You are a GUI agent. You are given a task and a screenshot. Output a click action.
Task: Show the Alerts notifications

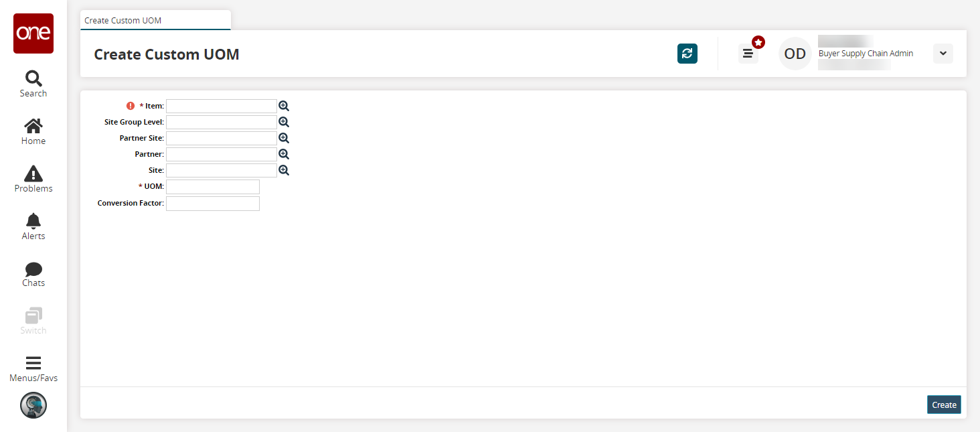tap(33, 226)
